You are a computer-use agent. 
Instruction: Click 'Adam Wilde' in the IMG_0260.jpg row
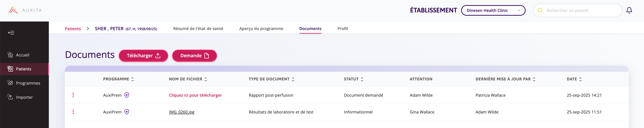pyautogui.click(x=487, y=112)
